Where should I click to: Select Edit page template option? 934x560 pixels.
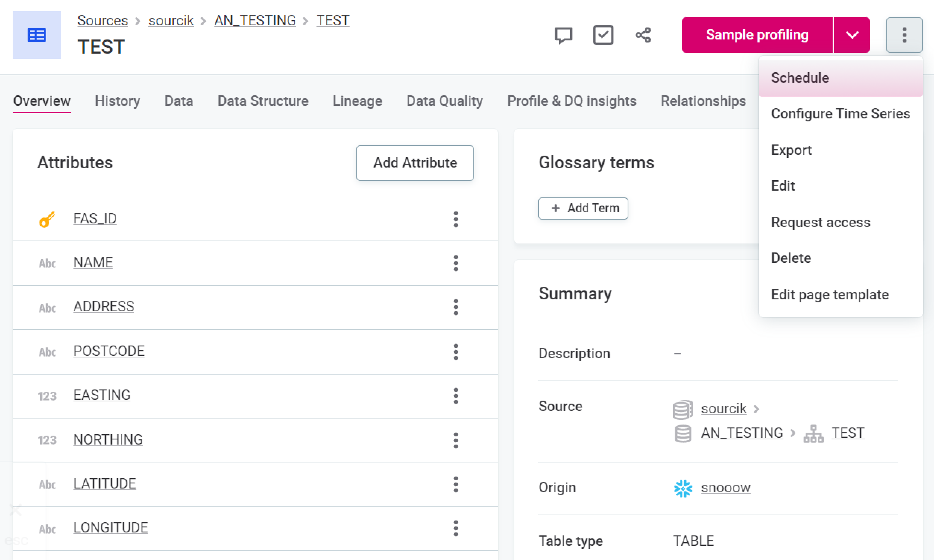pyautogui.click(x=829, y=295)
